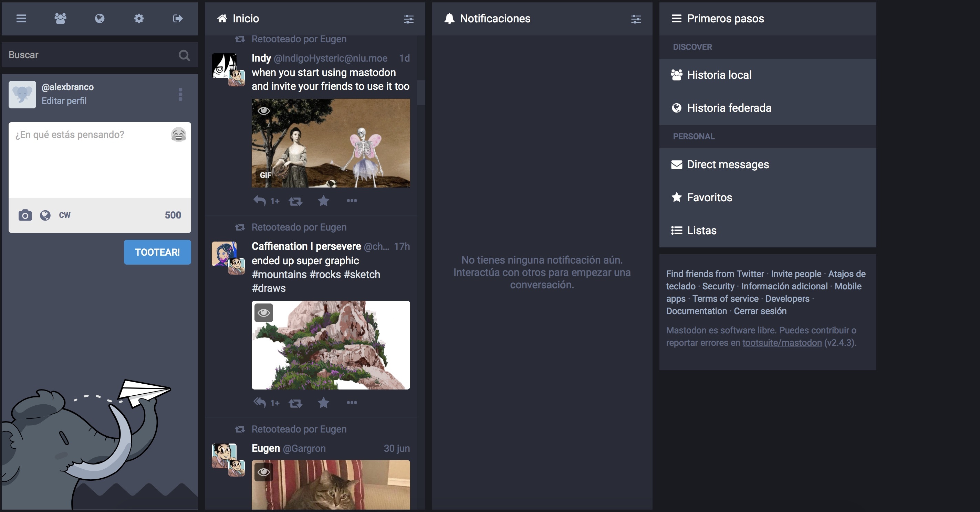Click Invite people link
The height and width of the screenshot is (512, 980).
pyautogui.click(x=796, y=274)
